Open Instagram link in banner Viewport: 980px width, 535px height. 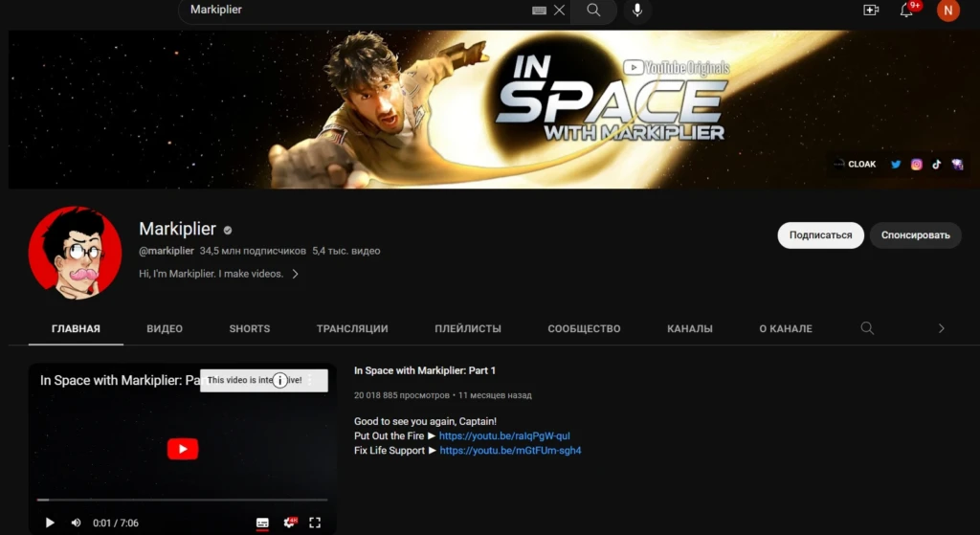(x=916, y=165)
